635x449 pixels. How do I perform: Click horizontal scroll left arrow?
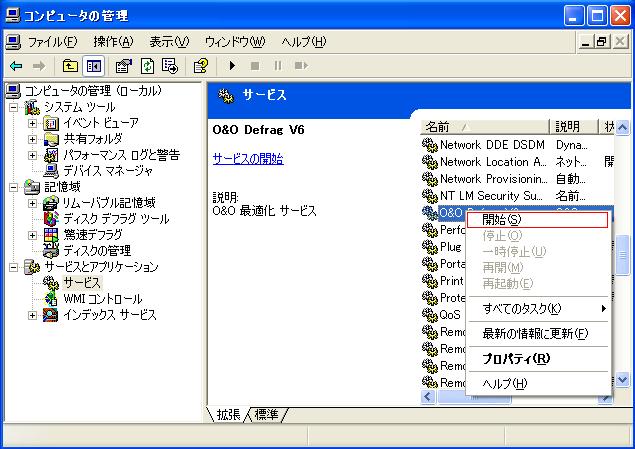click(x=428, y=397)
